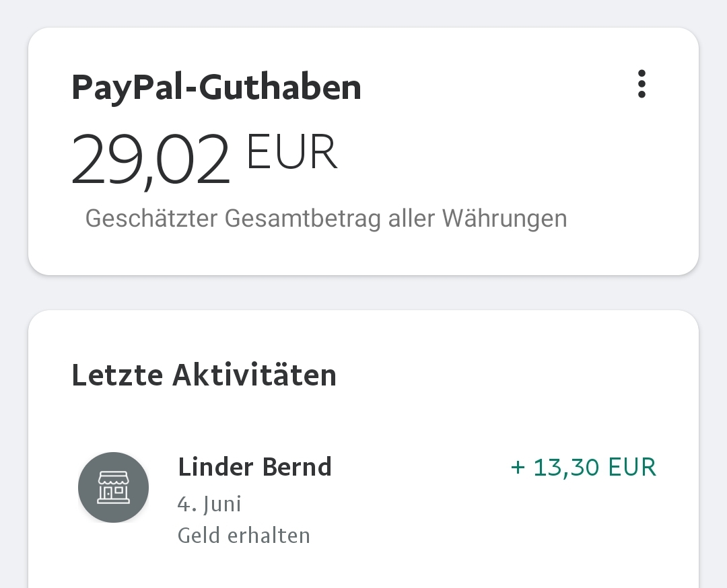Open balance card options via vertical dots
The width and height of the screenshot is (727, 588).
click(x=642, y=84)
